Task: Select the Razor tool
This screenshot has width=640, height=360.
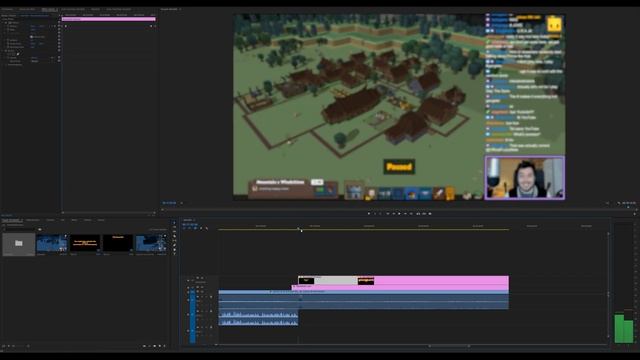Action: click(174, 236)
